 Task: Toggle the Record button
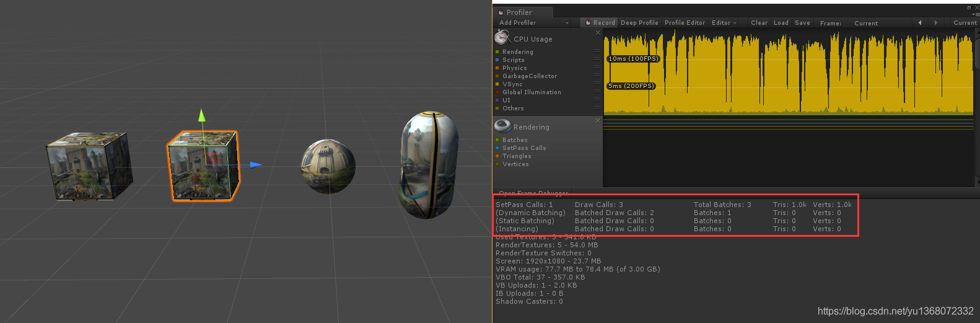click(600, 23)
